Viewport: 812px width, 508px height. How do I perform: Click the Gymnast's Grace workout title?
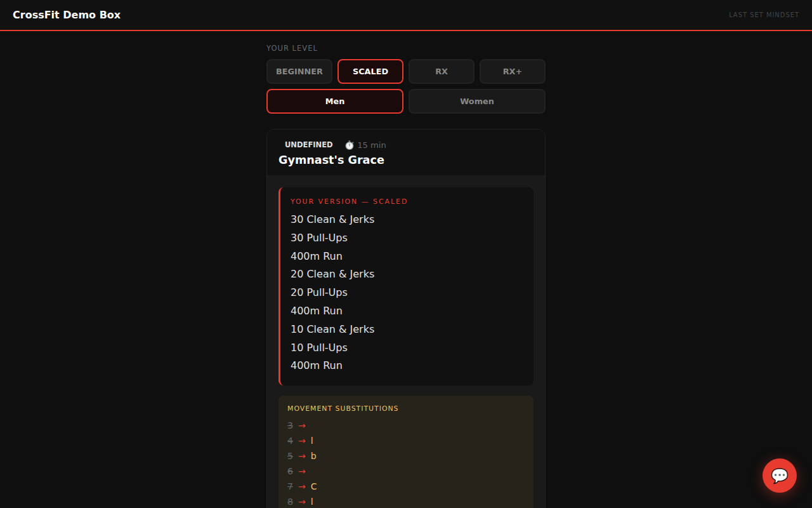[331, 160]
